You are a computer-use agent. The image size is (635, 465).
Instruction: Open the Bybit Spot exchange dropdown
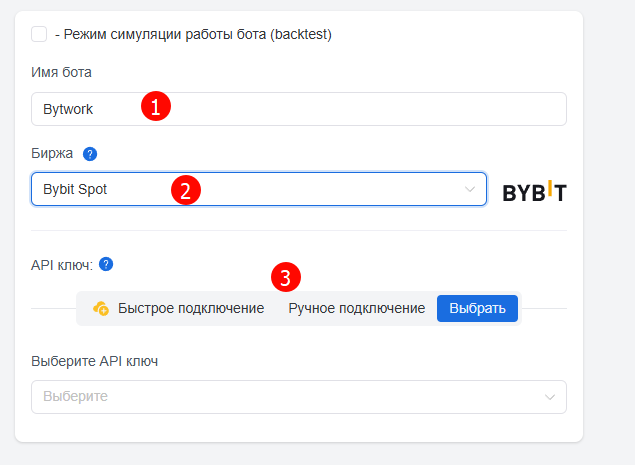259,189
